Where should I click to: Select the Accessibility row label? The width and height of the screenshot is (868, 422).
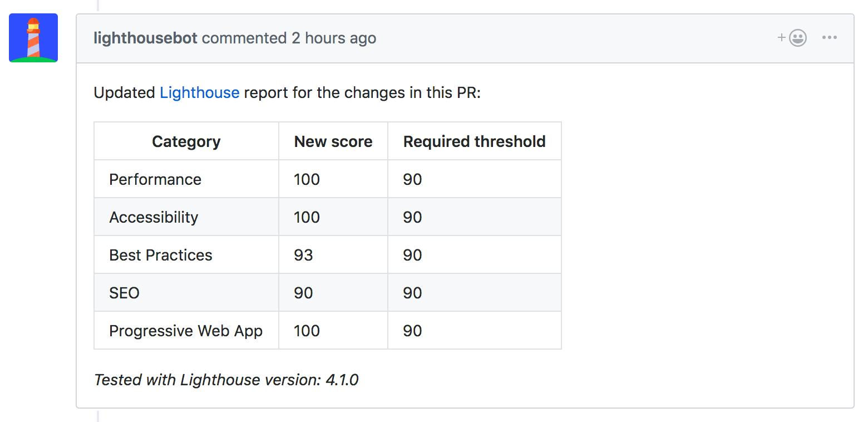[x=154, y=217]
